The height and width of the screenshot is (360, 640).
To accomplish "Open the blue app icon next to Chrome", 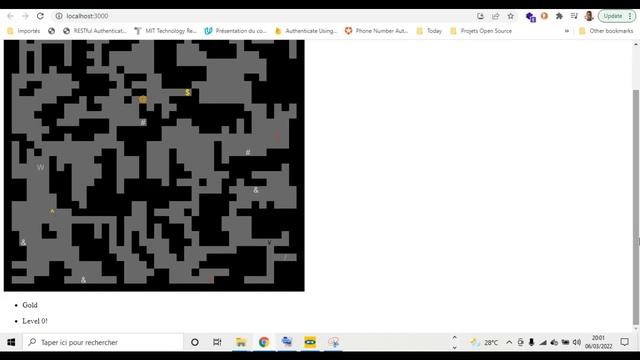I will pos(287,342).
